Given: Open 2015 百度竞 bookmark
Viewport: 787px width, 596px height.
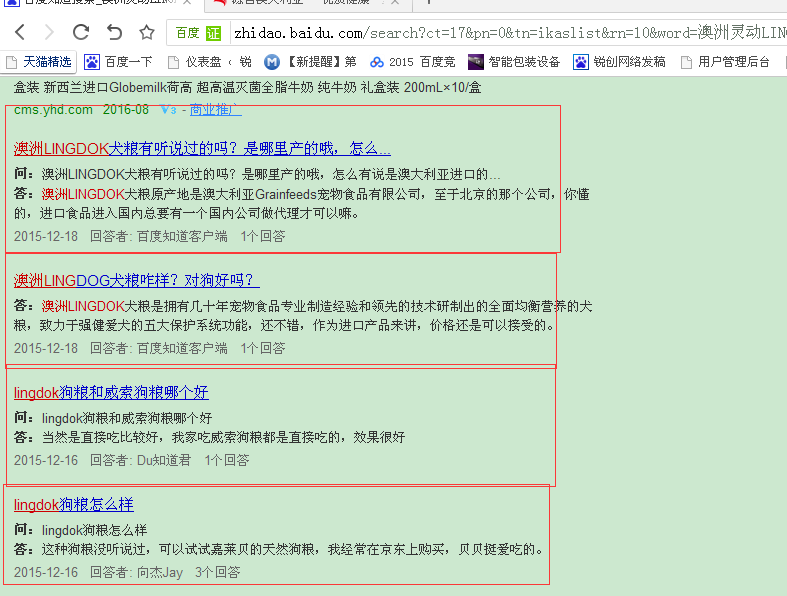Looking at the screenshot, I should click(413, 62).
